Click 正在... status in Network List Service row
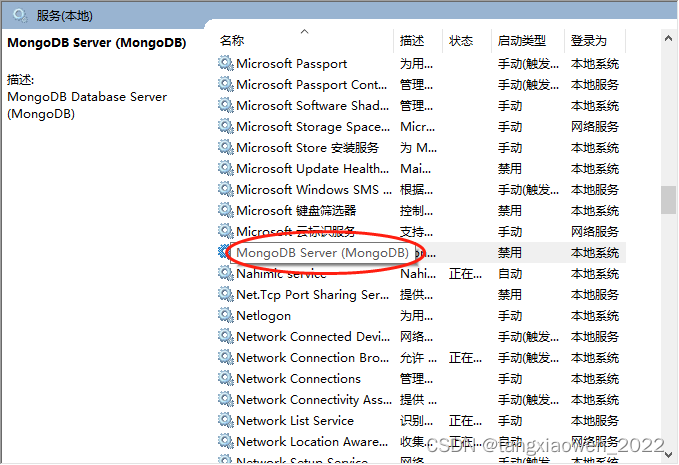The width and height of the screenshot is (679, 465). (x=465, y=420)
